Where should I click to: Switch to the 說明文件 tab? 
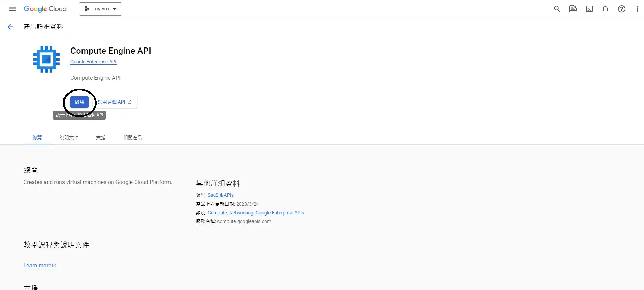pos(69,138)
